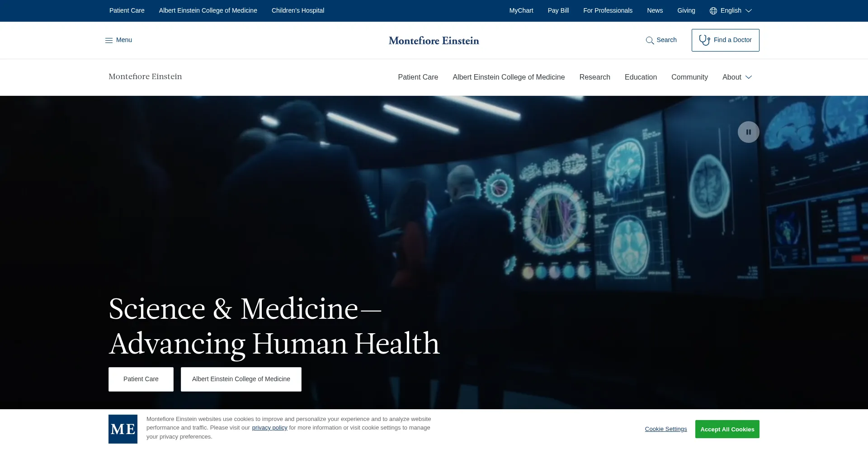Viewport: 868px width, 449px height.
Task: Click the Menu text label
Action: pyautogui.click(x=124, y=40)
